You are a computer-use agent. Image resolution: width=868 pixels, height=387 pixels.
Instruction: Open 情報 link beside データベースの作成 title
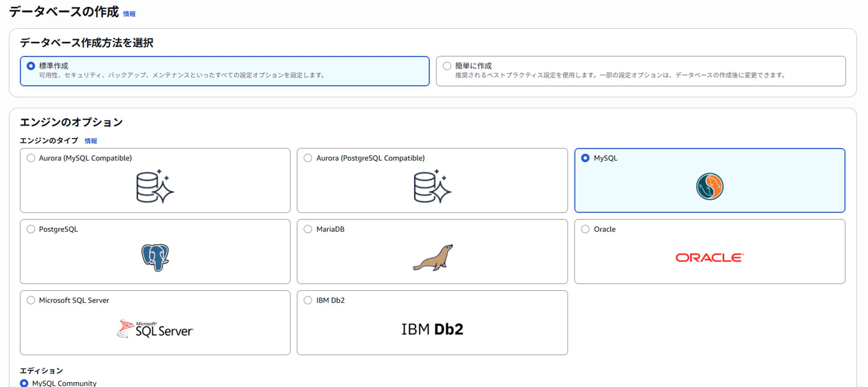pos(129,14)
